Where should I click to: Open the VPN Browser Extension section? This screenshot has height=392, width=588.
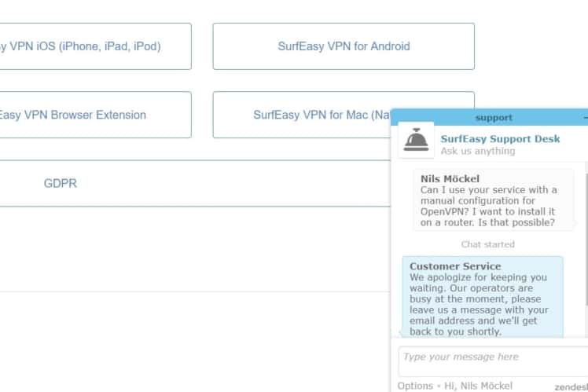(95, 115)
